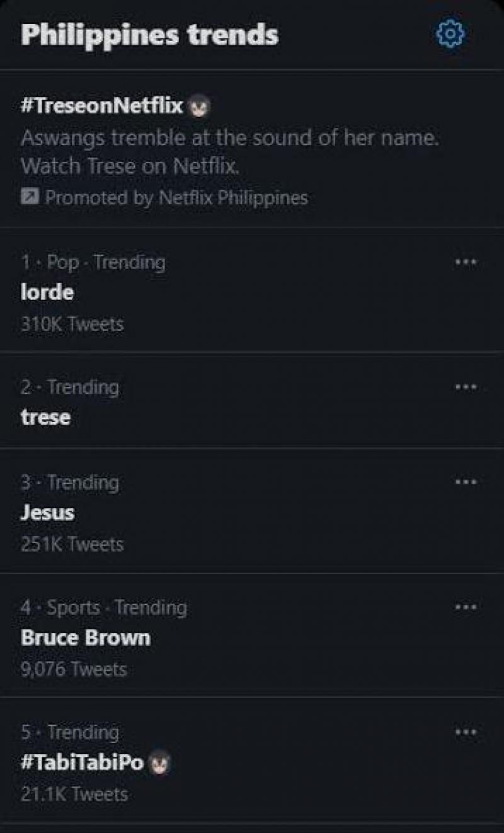504x833 pixels.
Task: Open the lorde trending topic
Action: point(47,292)
